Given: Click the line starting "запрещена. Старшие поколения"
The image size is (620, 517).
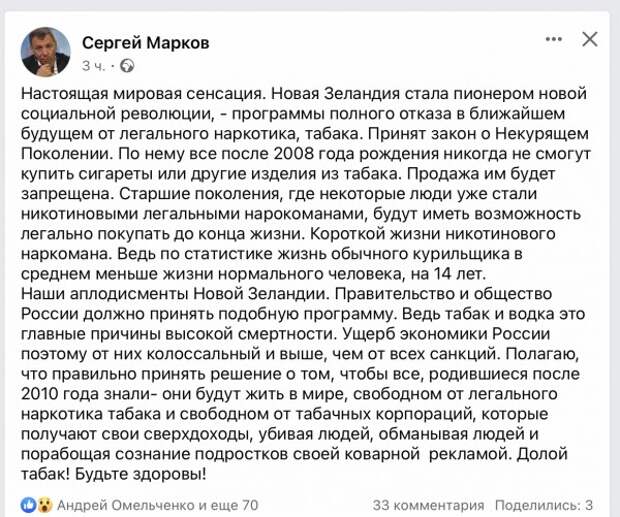Looking at the screenshot, I should pos(279,194).
